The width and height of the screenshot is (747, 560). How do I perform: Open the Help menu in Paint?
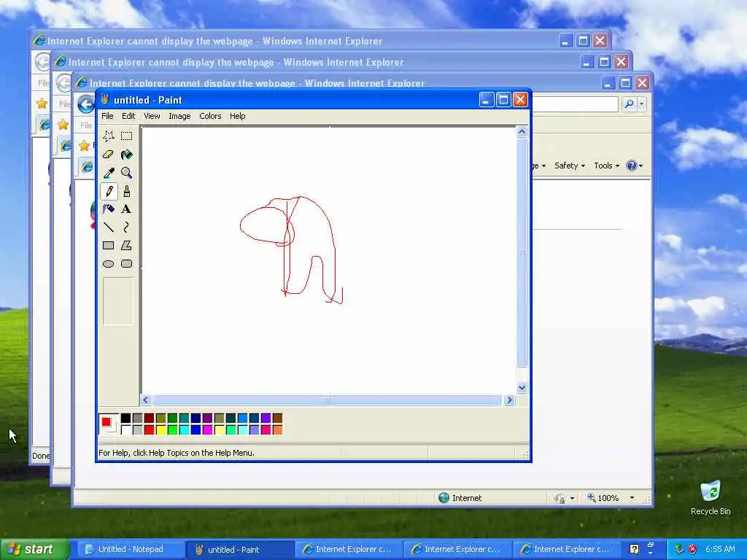click(x=237, y=116)
